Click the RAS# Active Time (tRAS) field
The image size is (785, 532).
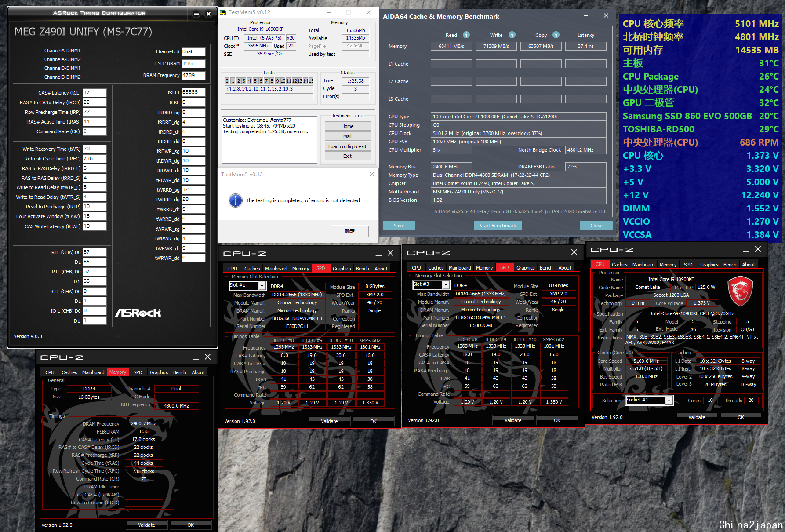point(94,122)
